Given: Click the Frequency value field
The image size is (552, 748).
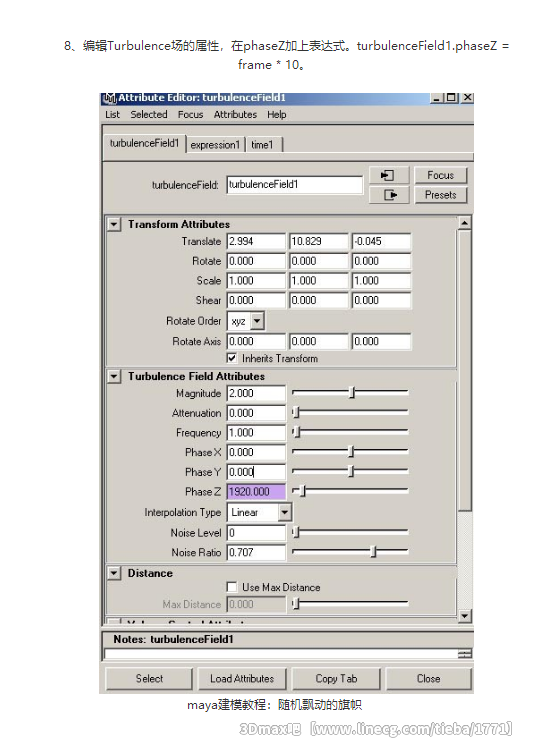Looking at the screenshot, I should point(256,433).
